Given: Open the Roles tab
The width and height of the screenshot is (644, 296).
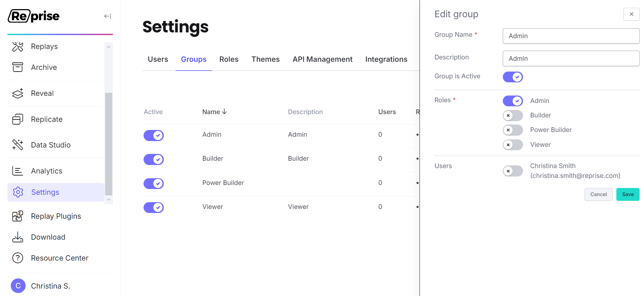Looking at the screenshot, I should click(229, 59).
